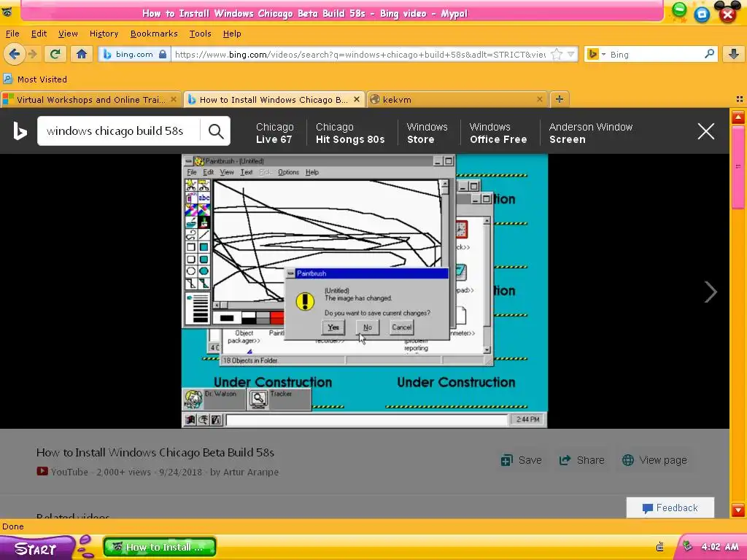Reload the current page
Screen dimensions: 747x560
[x=55, y=54]
